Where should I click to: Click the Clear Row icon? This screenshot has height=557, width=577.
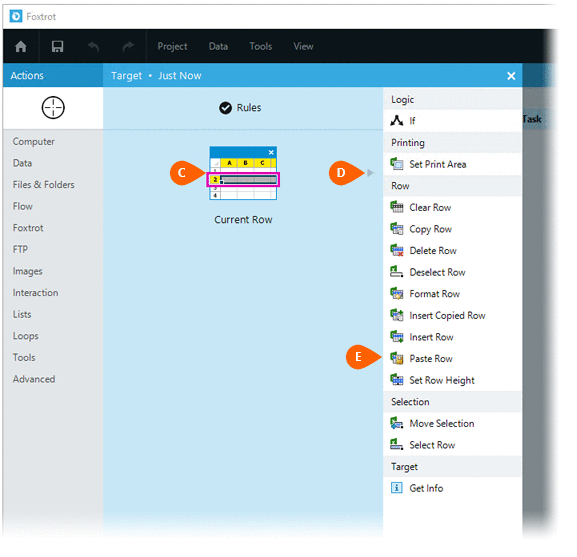397,207
